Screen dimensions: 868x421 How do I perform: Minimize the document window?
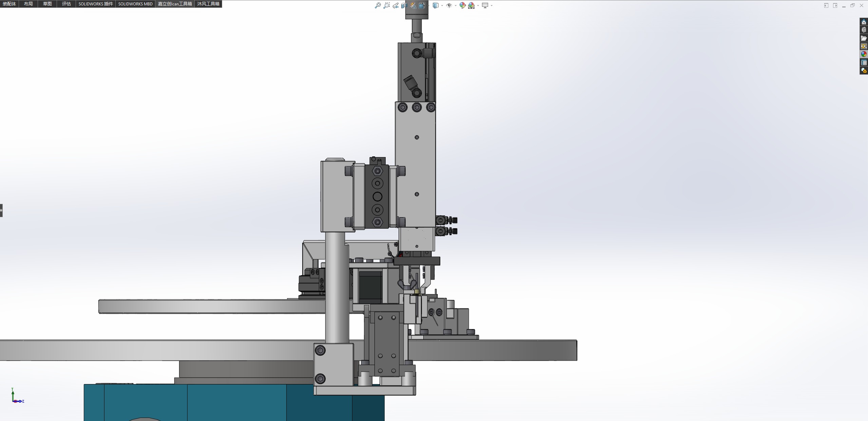[x=844, y=6]
